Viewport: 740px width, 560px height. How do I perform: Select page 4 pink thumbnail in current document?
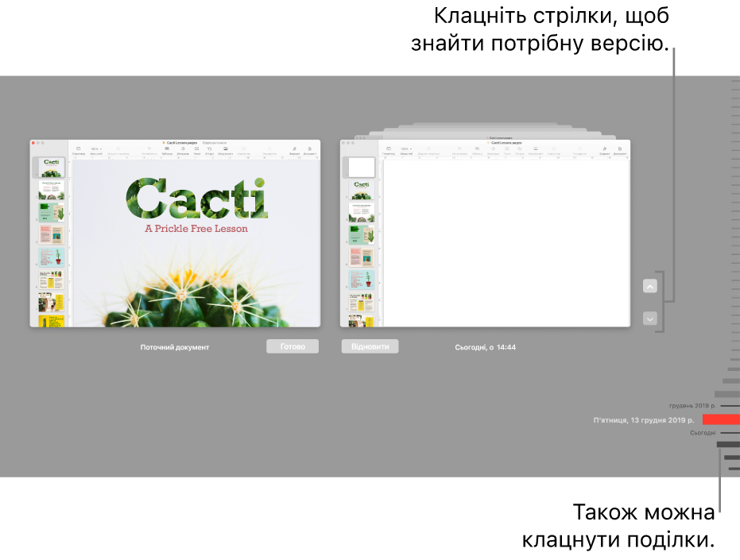click(51, 234)
